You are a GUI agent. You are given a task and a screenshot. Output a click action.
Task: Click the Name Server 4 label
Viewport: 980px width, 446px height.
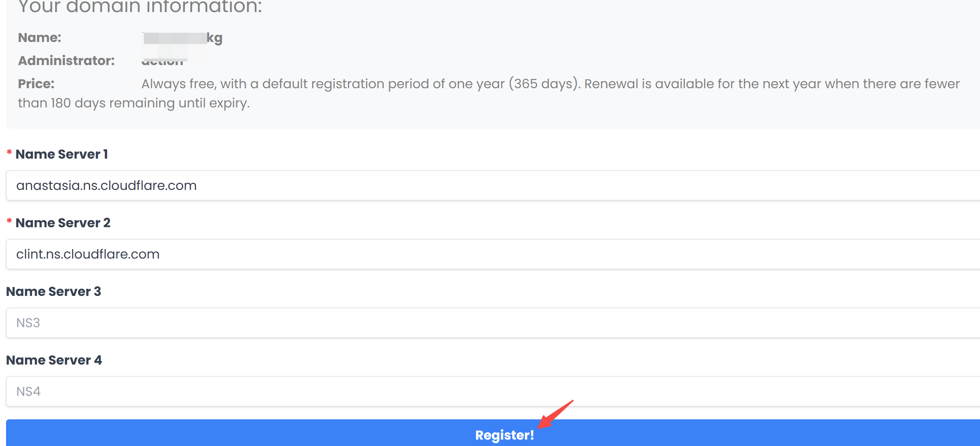(x=54, y=360)
